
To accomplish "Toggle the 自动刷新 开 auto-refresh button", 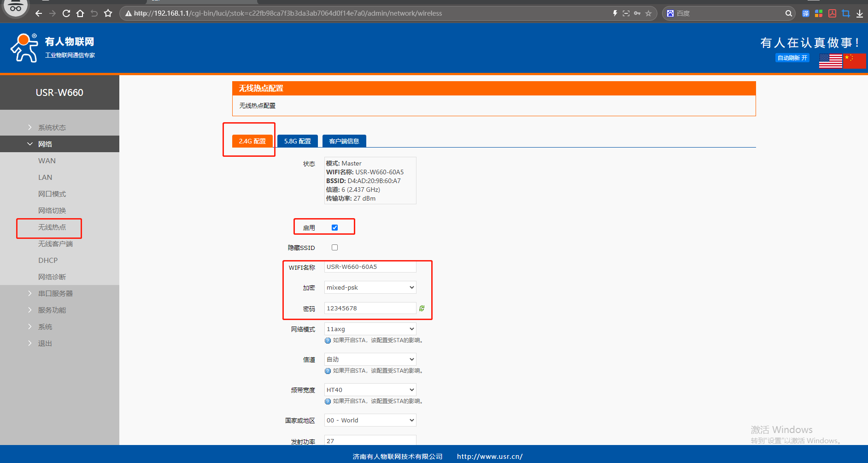I will click(x=792, y=58).
